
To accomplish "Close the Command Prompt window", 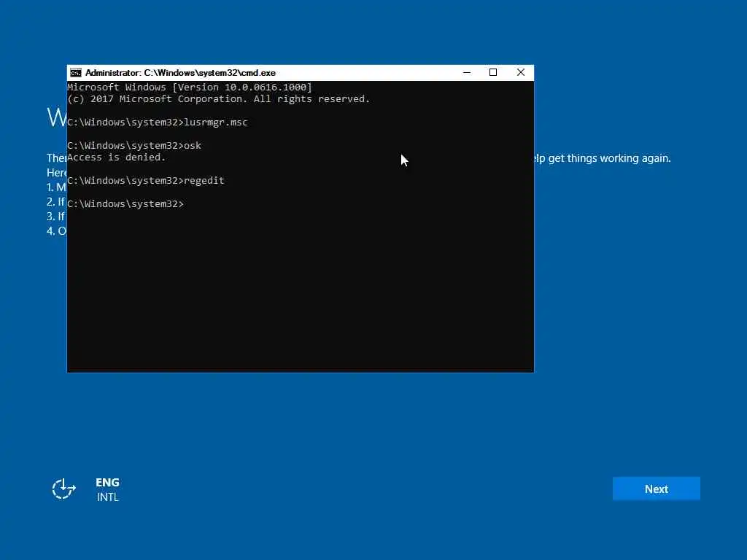I will click(x=521, y=73).
